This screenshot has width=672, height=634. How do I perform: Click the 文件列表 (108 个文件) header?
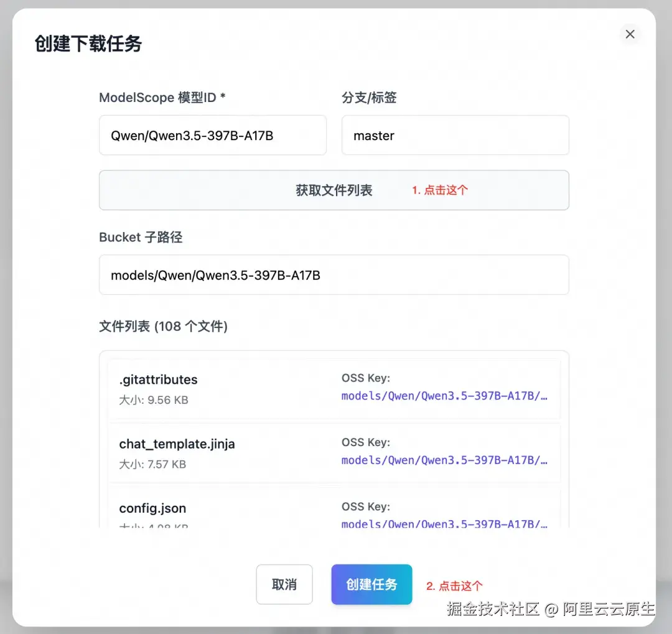[x=163, y=326]
